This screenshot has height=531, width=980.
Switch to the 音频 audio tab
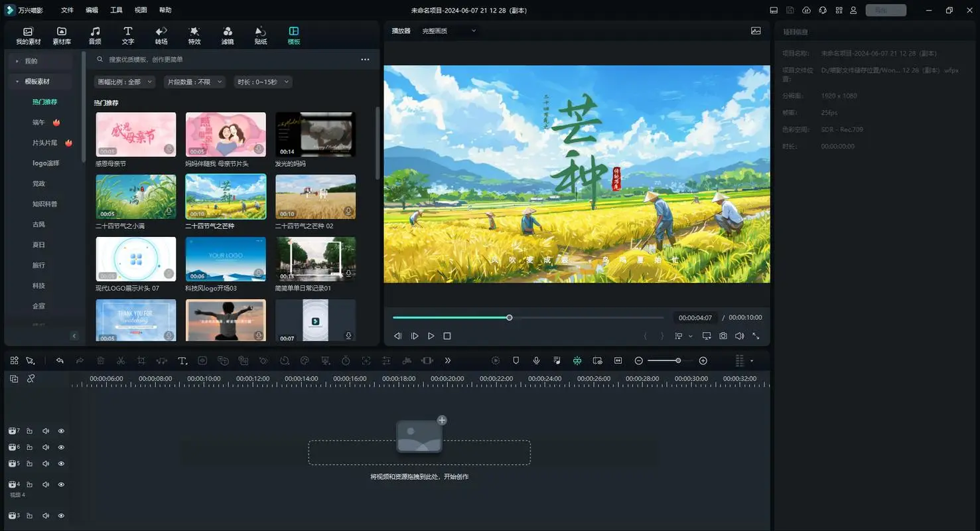click(95, 36)
